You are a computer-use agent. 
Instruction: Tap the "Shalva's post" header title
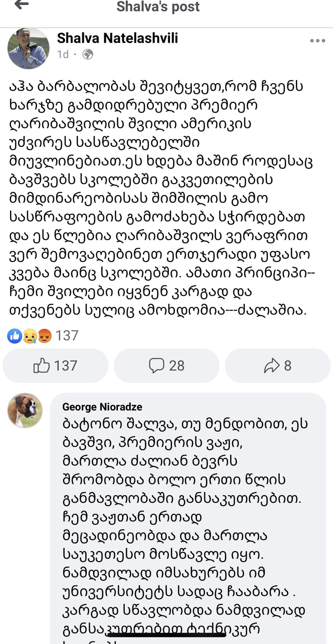pyautogui.click(x=158, y=7)
